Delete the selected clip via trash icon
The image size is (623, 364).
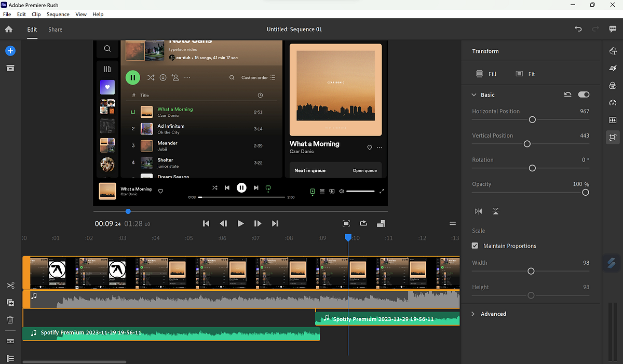point(10,320)
